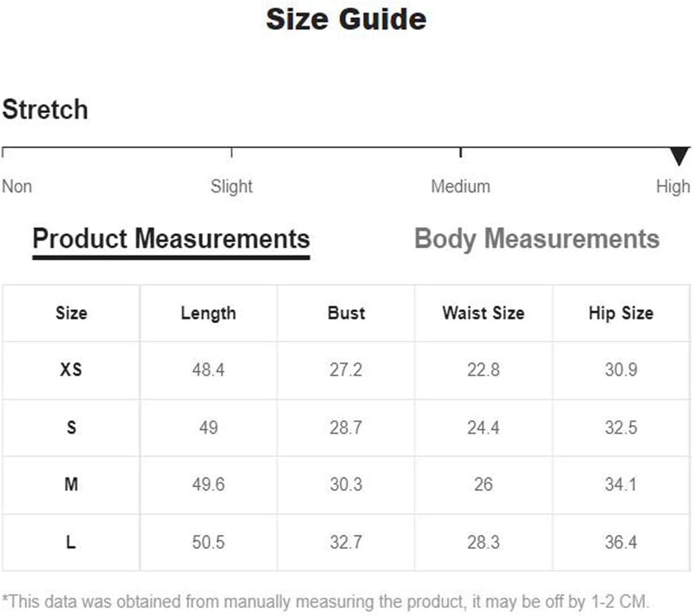Select the M size row header

tap(71, 484)
